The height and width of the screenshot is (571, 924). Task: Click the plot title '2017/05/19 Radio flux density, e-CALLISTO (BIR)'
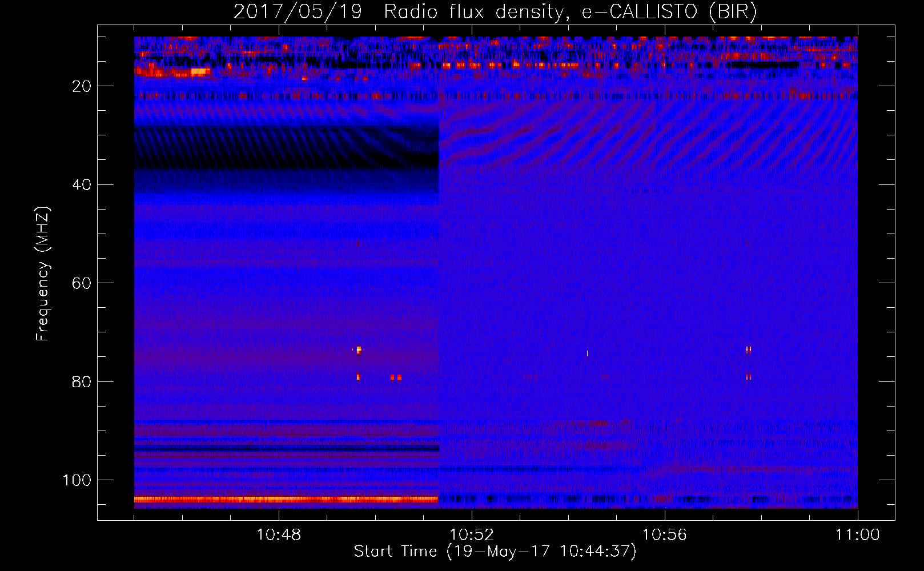495,11
